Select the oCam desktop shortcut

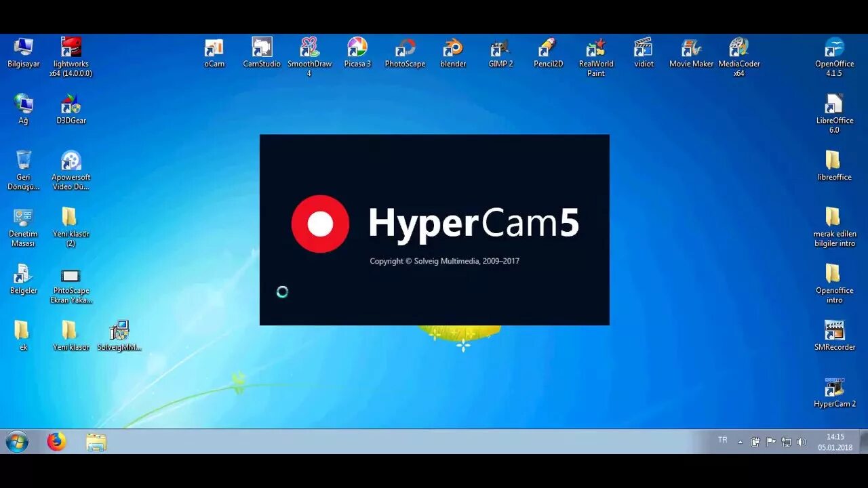coord(214,53)
